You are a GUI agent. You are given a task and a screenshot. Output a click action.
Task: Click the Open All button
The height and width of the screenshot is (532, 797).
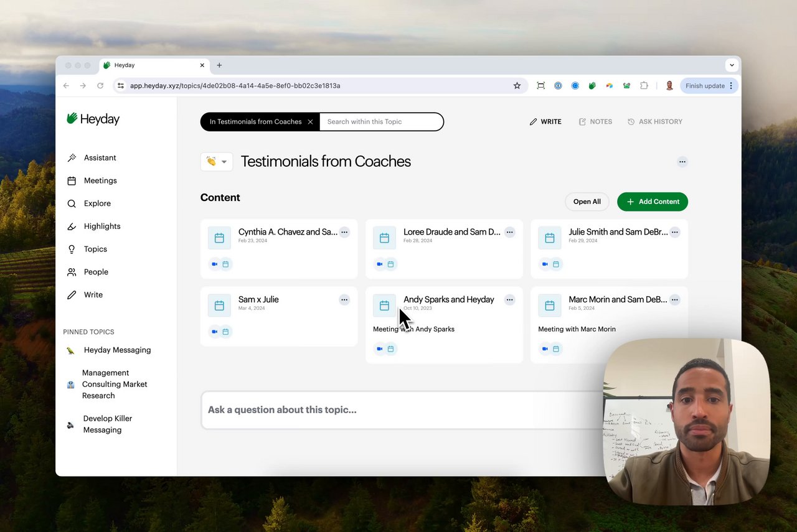point(587,202)
